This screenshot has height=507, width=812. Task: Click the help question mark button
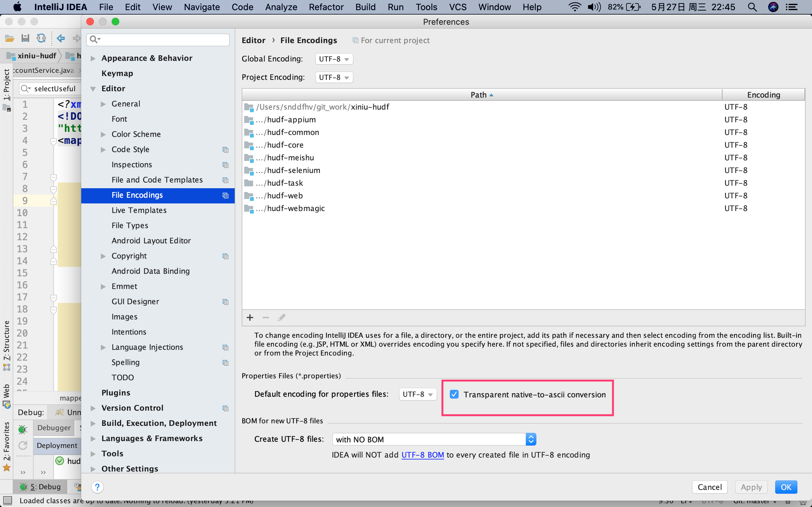coord(97,487)
